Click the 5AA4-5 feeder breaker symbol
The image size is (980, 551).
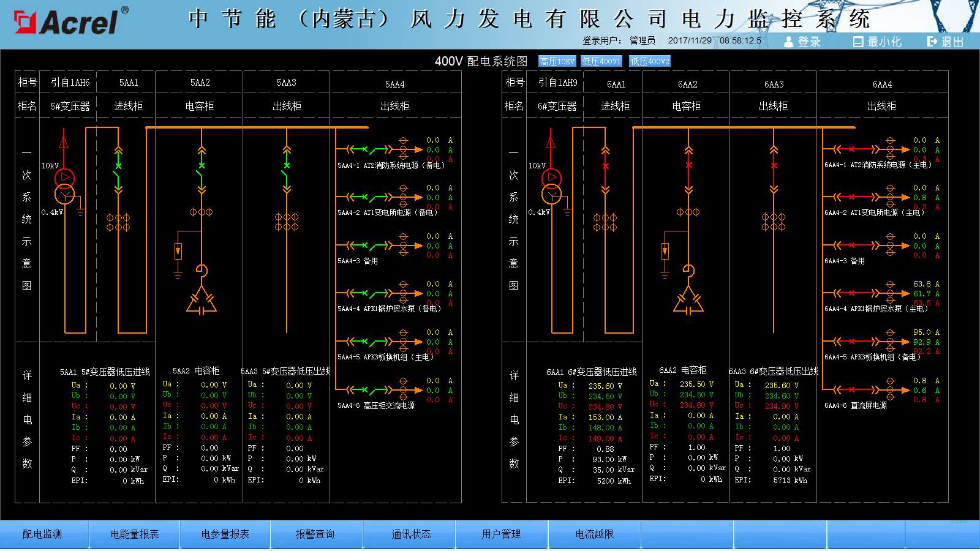(369, 342)
